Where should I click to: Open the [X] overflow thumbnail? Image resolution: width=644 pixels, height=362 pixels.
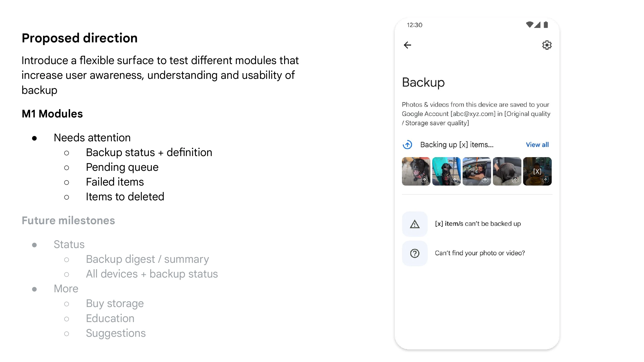[x=537, y=171]
